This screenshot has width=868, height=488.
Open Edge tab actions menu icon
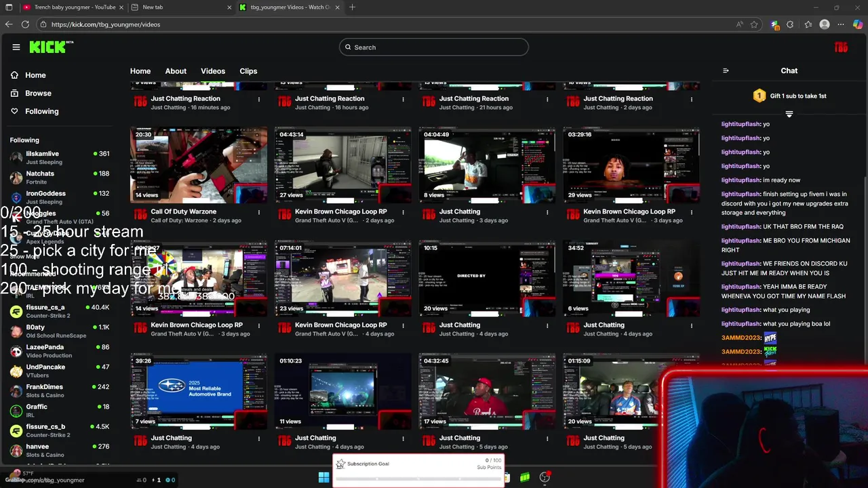click(x=9, y=7)
